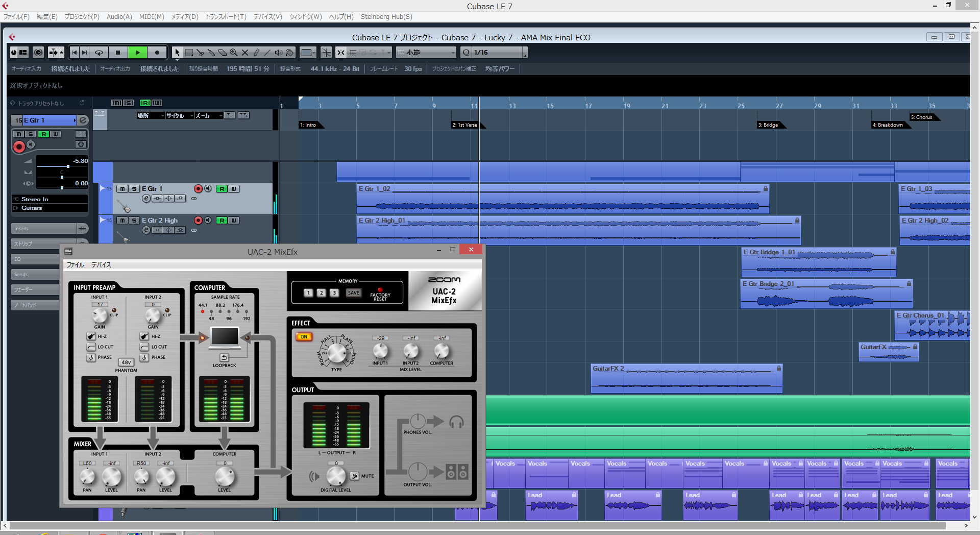
Task: Select the Draw pencil tool
Action: [256, 53]
